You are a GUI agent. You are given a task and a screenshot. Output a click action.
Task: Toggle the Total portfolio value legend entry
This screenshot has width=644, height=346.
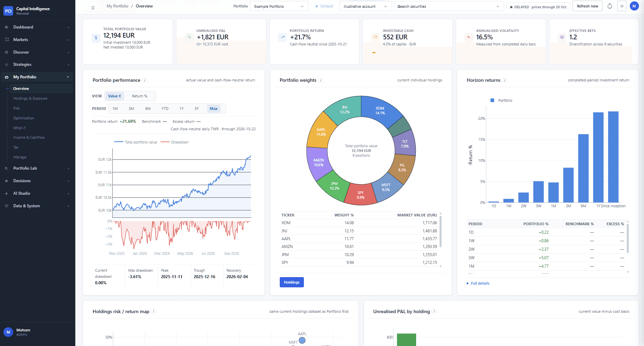(136, 142)
